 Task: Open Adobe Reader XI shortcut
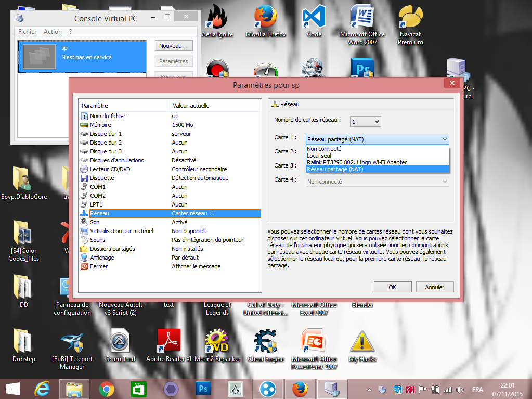(x=168, y=345)
